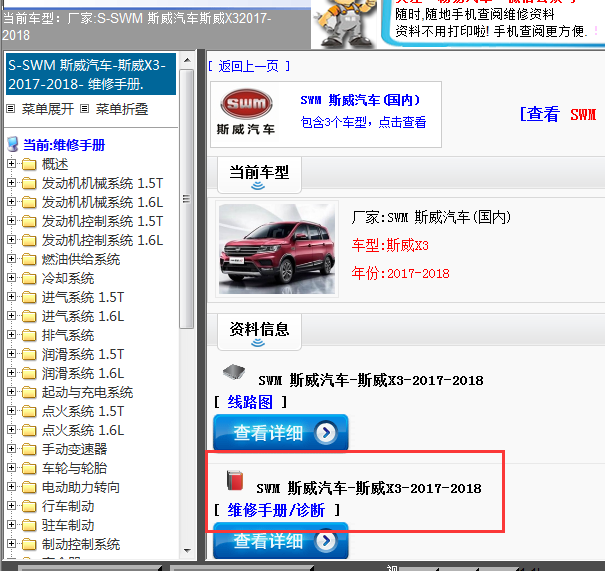Select 起动与充电系统 tree item
The height and width of the screenshot is (571, 605).
click(x=87, y=392)
